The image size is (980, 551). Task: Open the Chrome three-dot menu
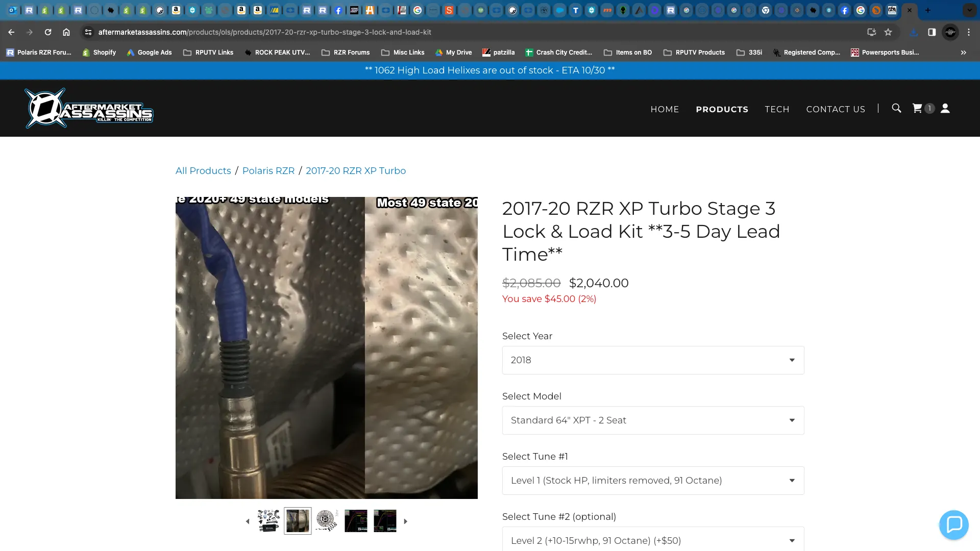tap(969, 32)
